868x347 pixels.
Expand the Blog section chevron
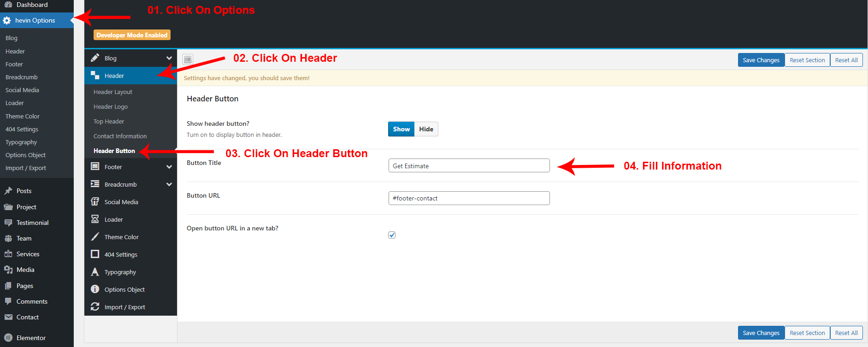(169, 58)
